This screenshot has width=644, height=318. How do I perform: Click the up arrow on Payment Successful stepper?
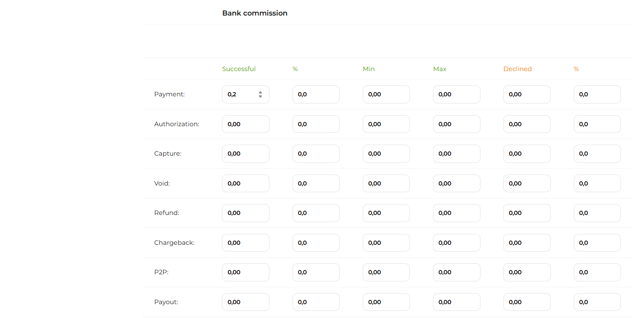point(260,92)
